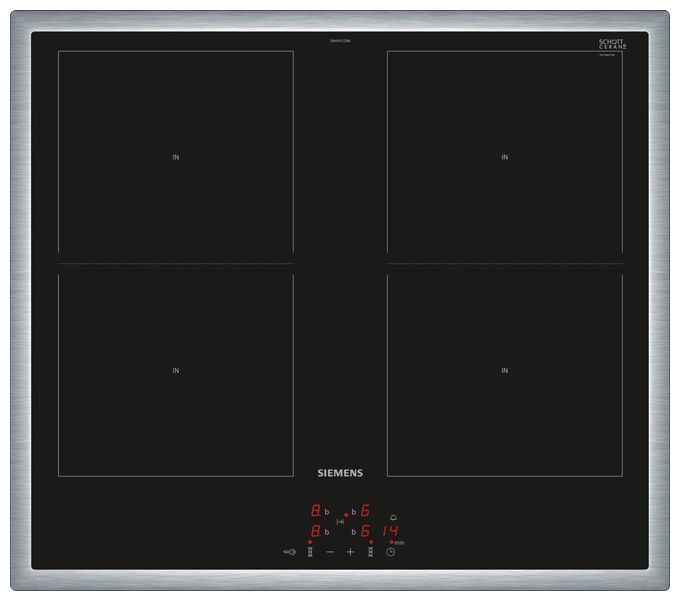Tap the timer clock icon

coord(391,552)
